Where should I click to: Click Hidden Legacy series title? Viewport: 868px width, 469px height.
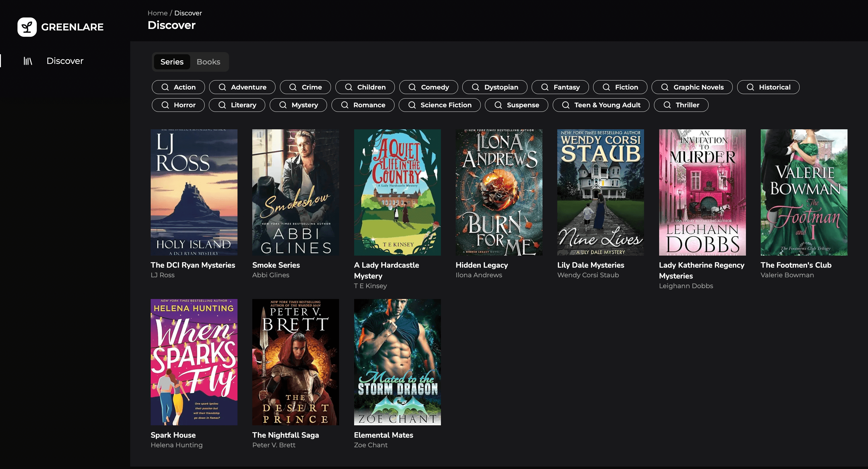pos(482,265)
